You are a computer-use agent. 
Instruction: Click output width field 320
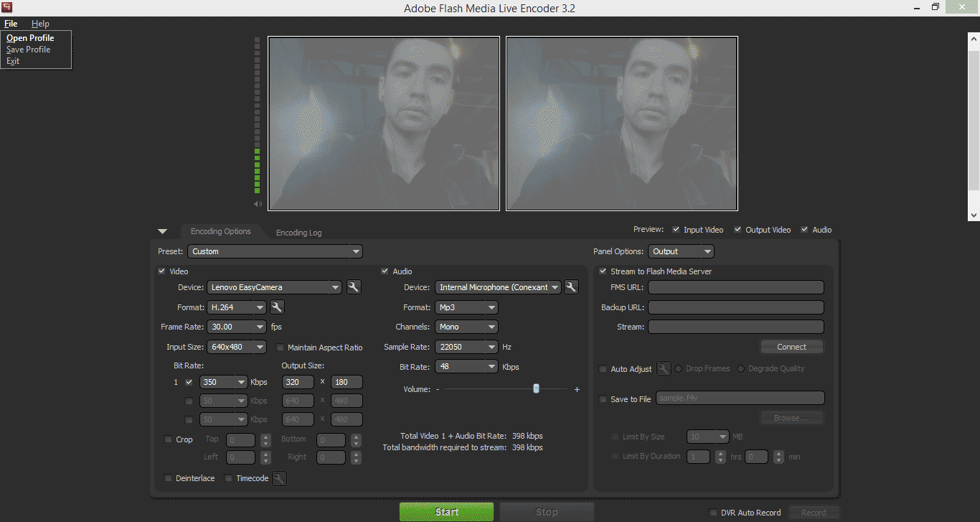click(298, 382)
